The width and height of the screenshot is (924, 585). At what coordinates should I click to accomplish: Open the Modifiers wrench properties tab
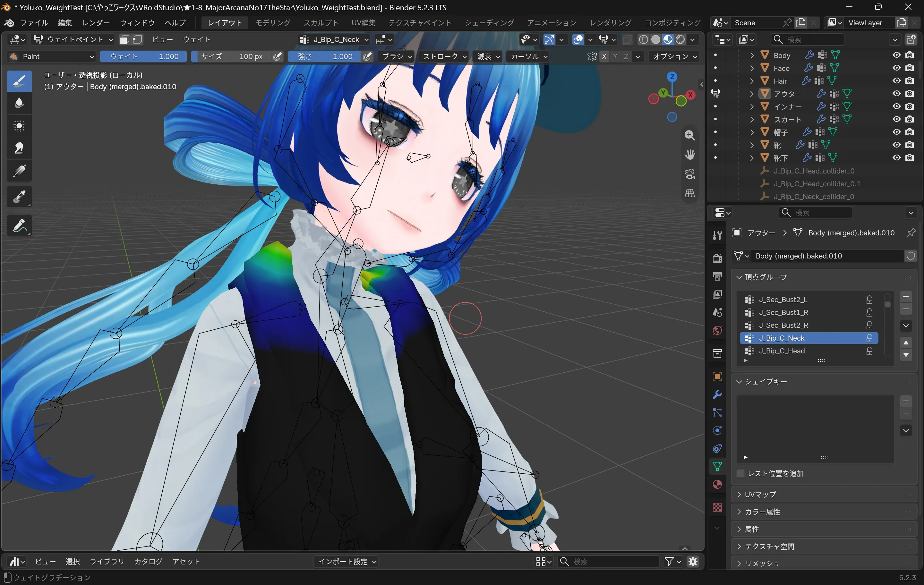pos(717,394)
